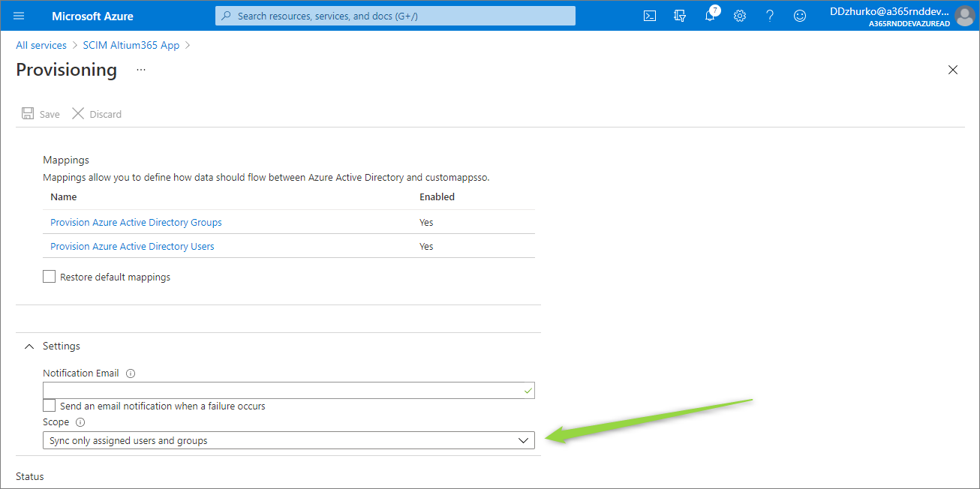Open Cloud Shell from the top bar
This screenshot has height=489, width=980.
point(651,16)
